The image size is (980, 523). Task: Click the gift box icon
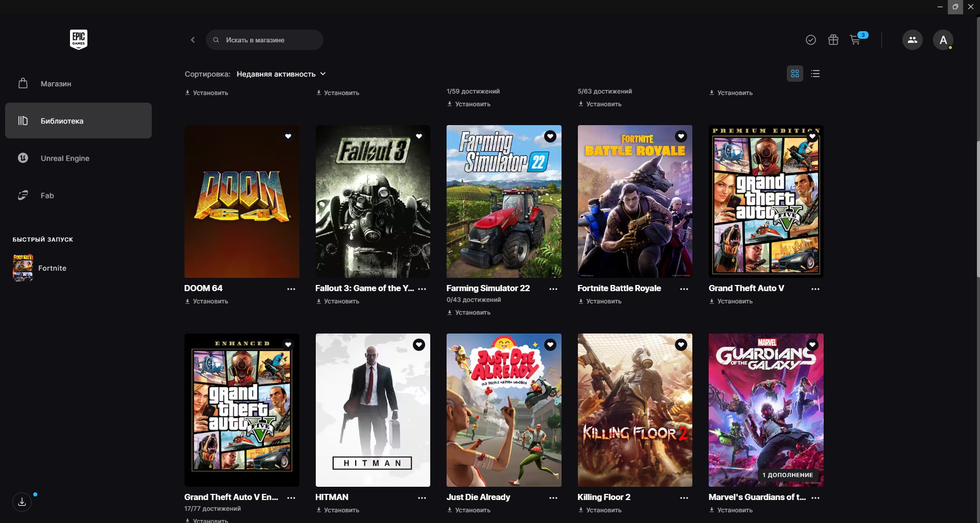click(x=833, y=40)
